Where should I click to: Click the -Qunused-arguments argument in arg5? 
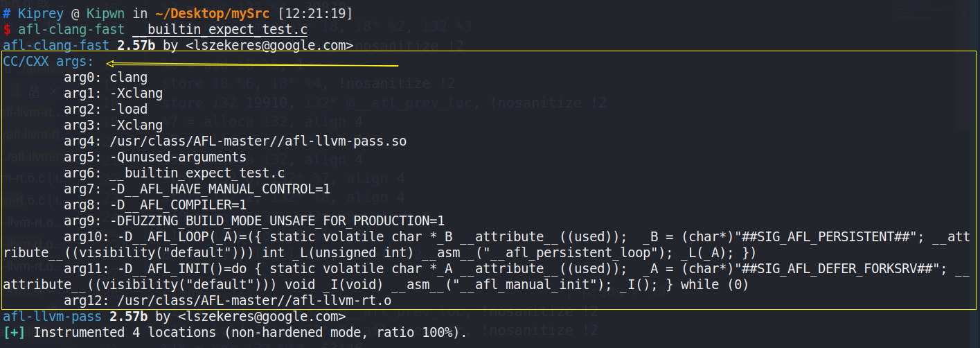tap(178, 157)
